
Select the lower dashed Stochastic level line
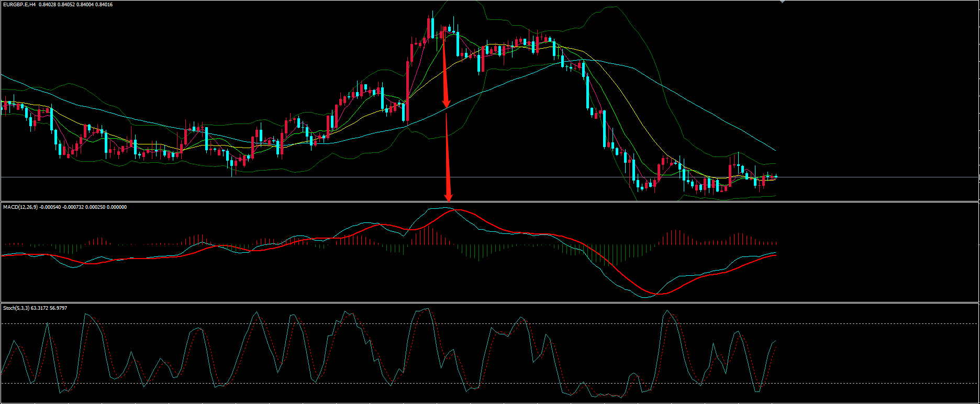[x=864, y=384]
